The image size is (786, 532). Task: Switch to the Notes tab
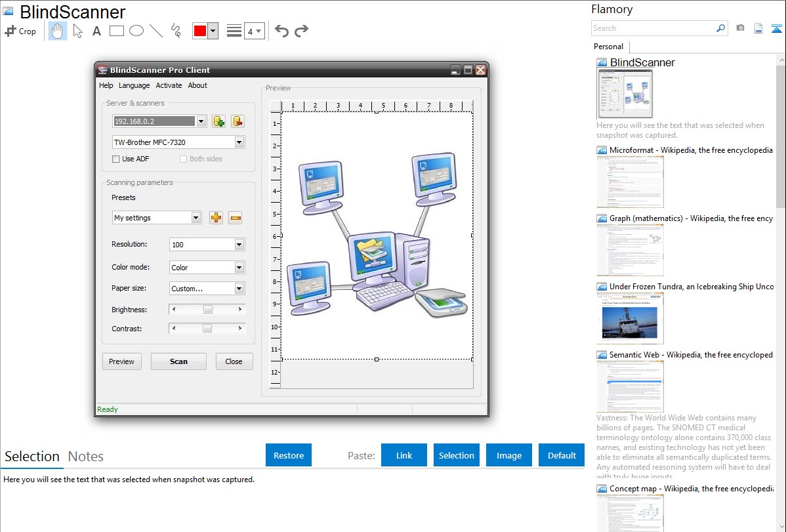[86, 457]
